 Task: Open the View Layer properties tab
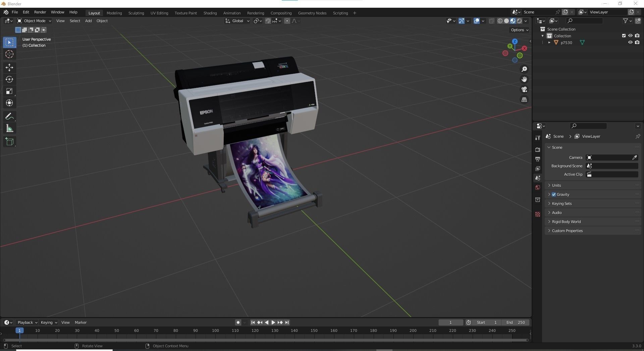point(538,168)
